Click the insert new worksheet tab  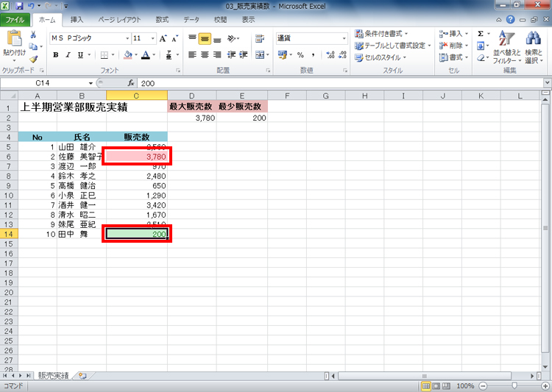(83, 376)
